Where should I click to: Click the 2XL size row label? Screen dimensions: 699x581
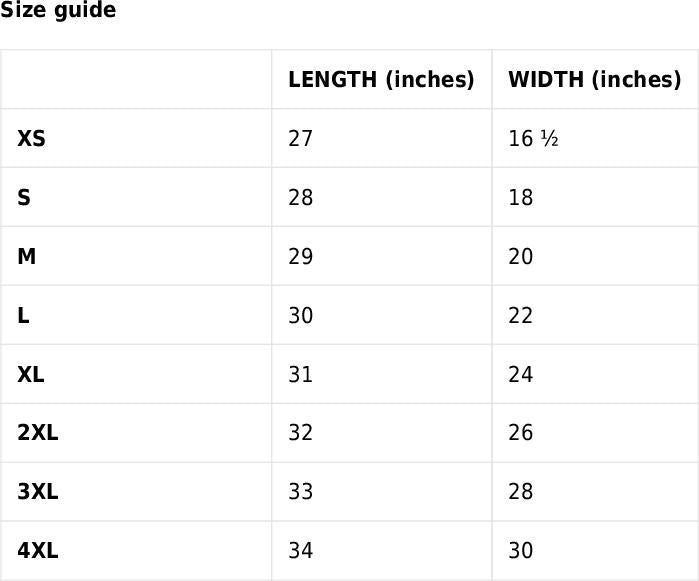click(x=38, y=433)
